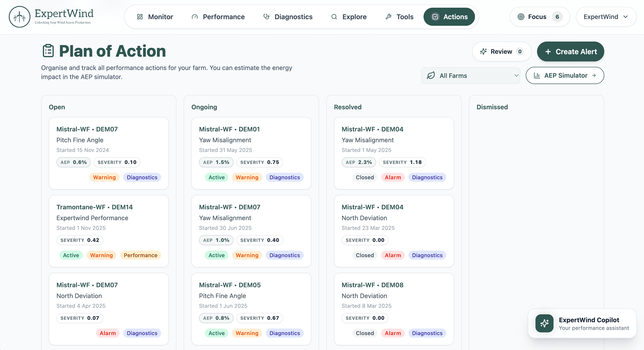Screen dimensions: 644x350
Task: Click the Monitor grid icon
Action: point(140,17)
